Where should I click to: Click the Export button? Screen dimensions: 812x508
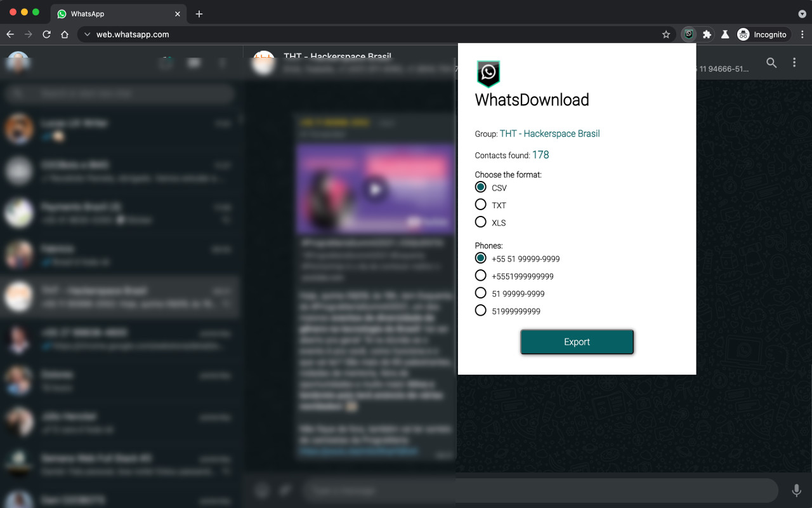(x=577, y=342)
